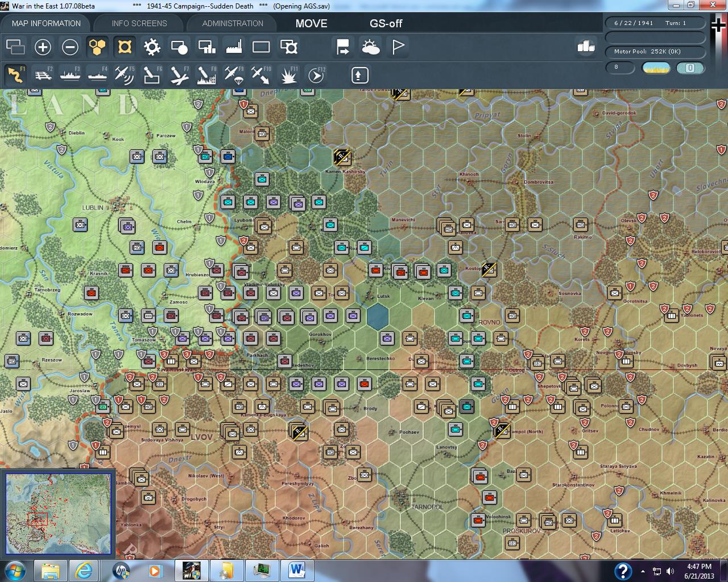Click the F12 end turn icon
Screen dimensions: 728x582
(316, 75)
